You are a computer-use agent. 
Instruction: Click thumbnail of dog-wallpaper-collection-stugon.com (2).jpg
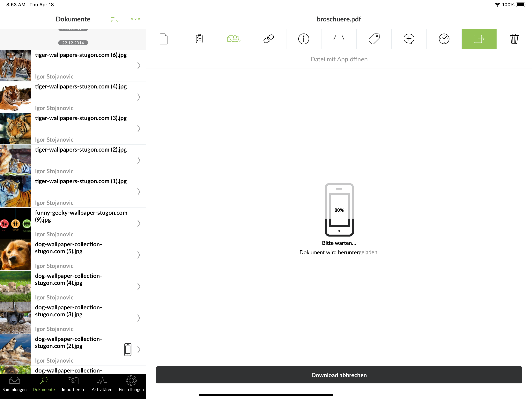[x=16, y=350]
